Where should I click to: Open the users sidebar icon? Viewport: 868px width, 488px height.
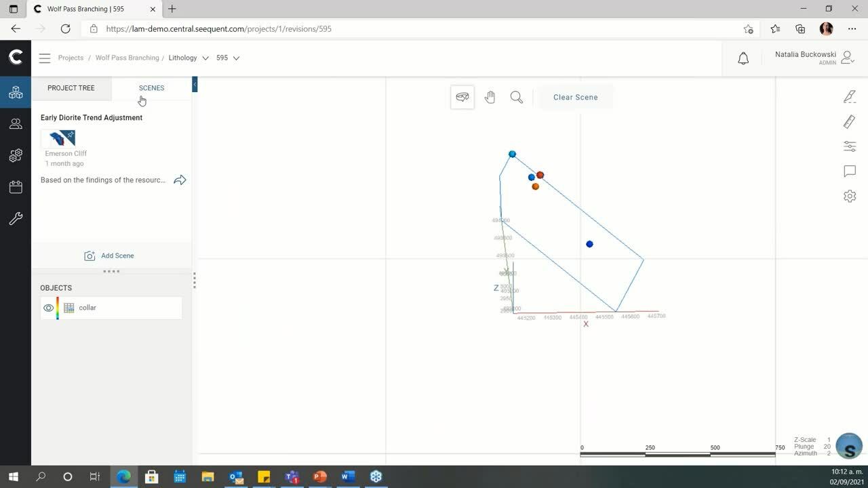16,124
